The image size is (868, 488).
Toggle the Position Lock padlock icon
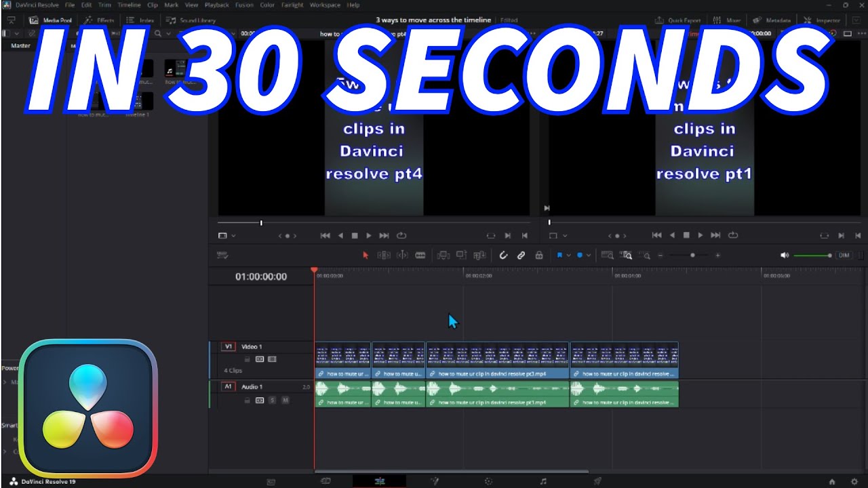539,256
